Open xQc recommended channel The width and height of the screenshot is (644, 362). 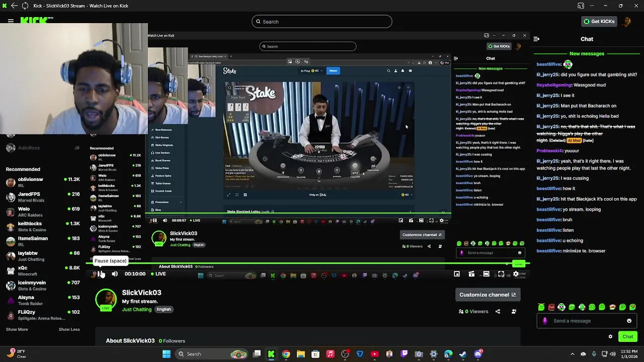(x=43, y=270)
